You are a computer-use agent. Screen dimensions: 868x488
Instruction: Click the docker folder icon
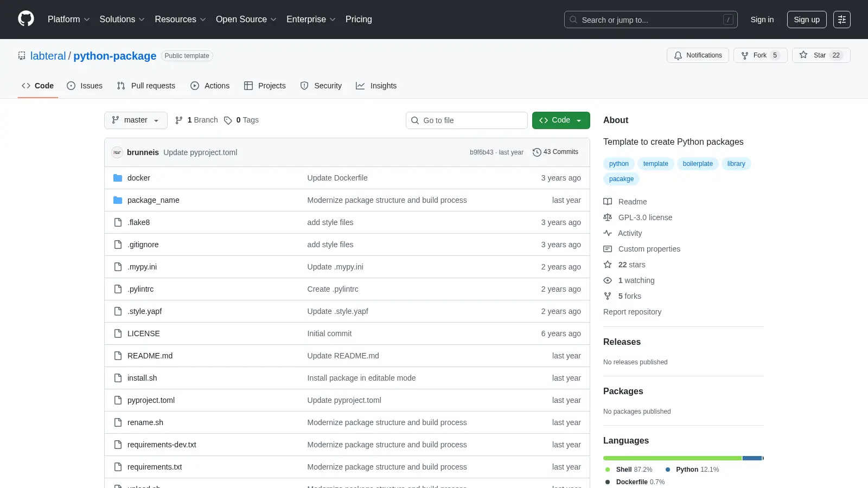pos(118,178)
